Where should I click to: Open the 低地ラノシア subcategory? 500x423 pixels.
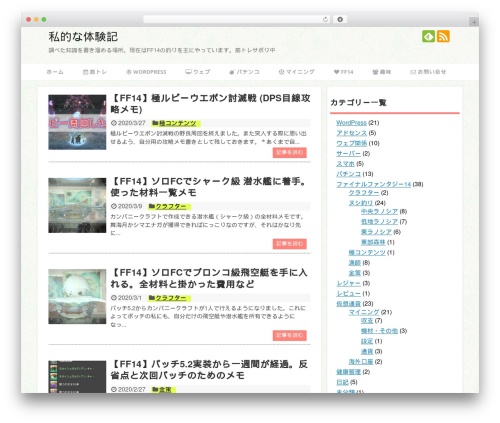click(x=379, y=222)
